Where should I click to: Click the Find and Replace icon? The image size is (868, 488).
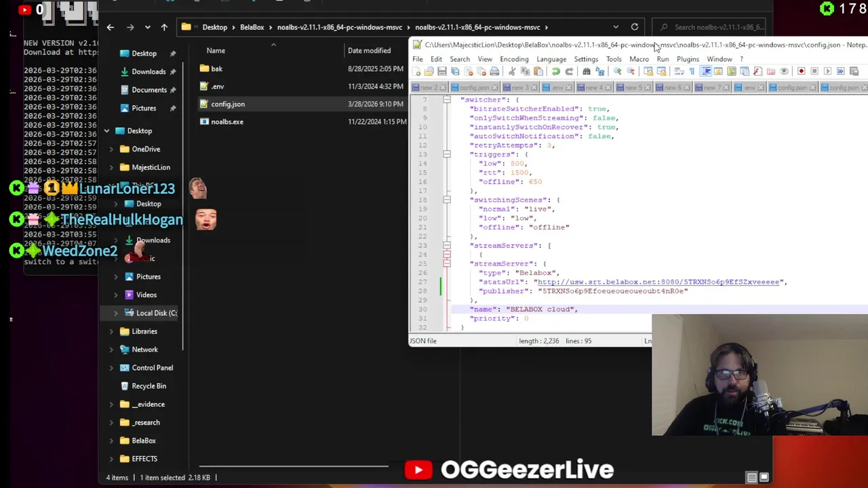pyautogui.click(x=599, y=71)
